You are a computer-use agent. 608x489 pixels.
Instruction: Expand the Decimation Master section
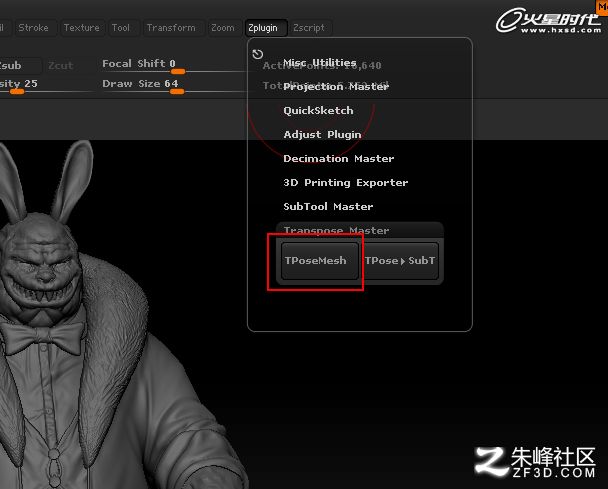[x=339, y=159]
